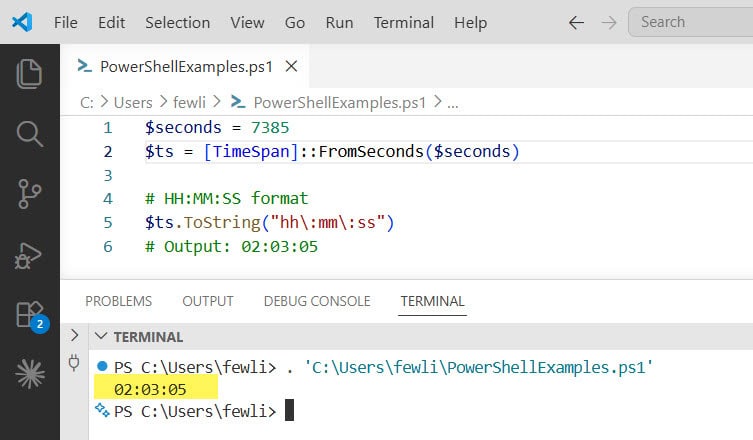The height and width of the screenshot is (440, 753).
Task: Click the VS Code logo icon
Action: (22, 22)
